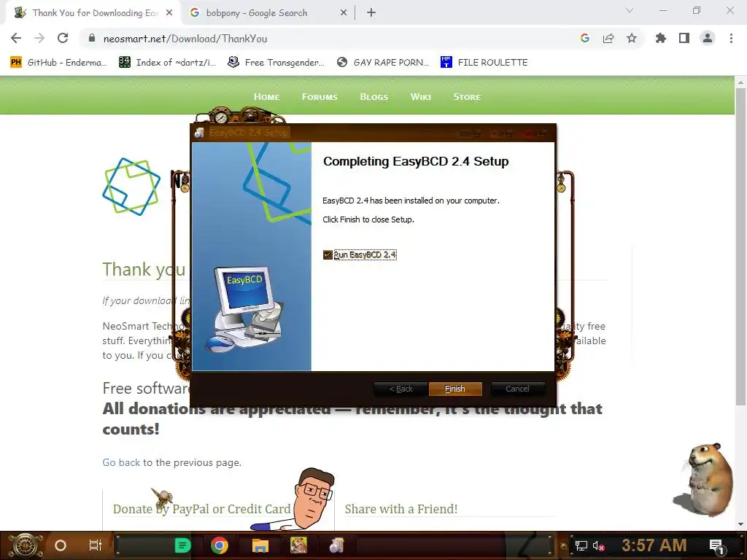Viewport: 747px width, 560px height.
Task: Click the scrollbar down arrow
Action: coord(740,524)
